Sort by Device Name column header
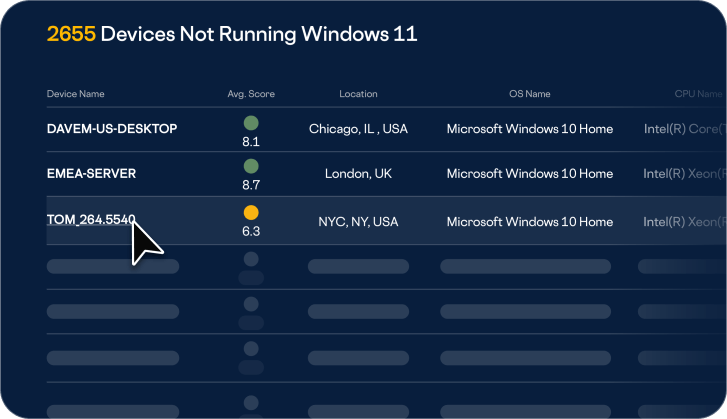The image size is (727, 419). 75,94
